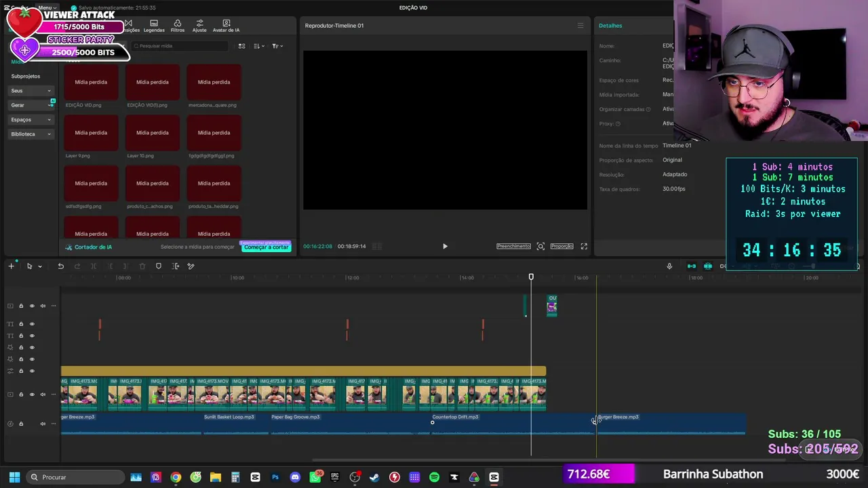Image resolution: width=868 pixels, height=488 pixels.
Task: Hide the top video track with eye icon
Action: (x=32, y=306)
